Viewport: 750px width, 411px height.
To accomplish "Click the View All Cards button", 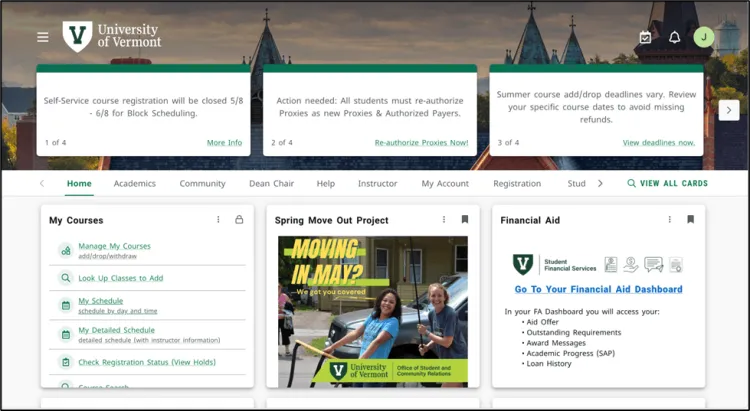I will (x=667, y=183).
